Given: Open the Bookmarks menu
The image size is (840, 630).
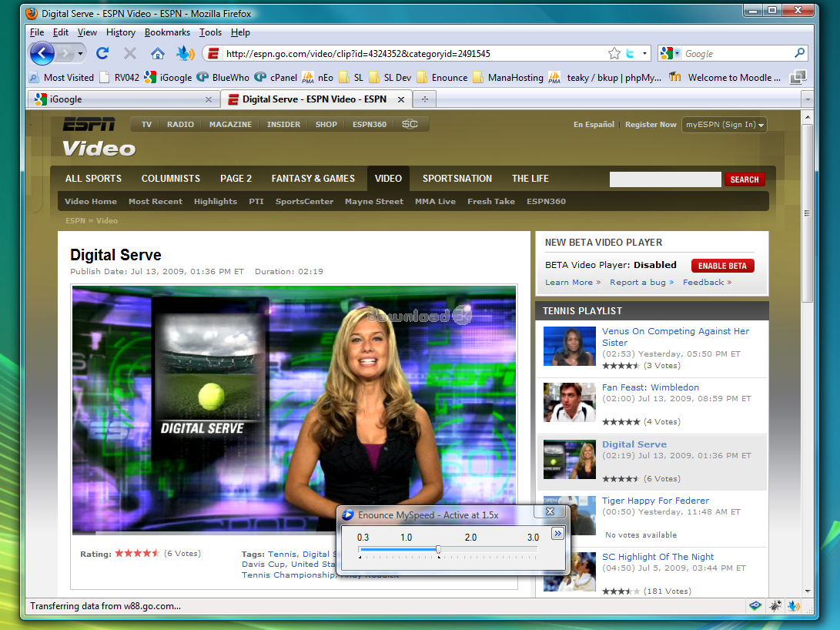Looking at the screenshot, I should [167, 32].
